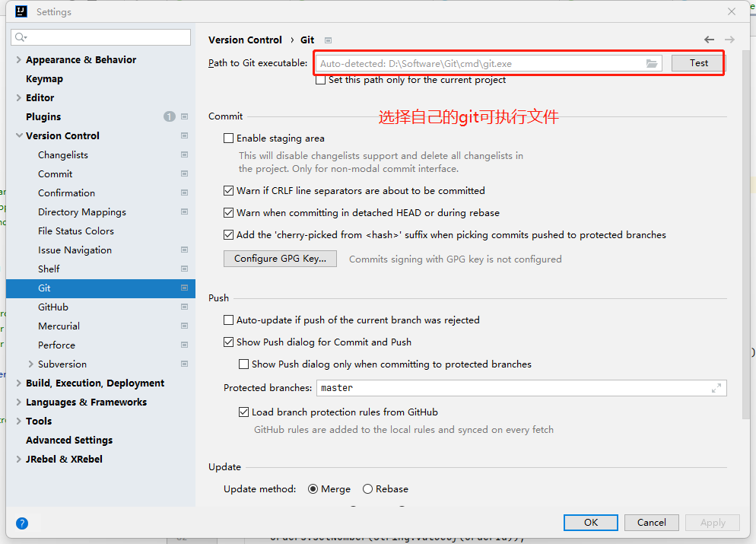The height and width of the screenshot is (544, 756).
Task: Click the project icon next to Plugins row
Action: 184,116
